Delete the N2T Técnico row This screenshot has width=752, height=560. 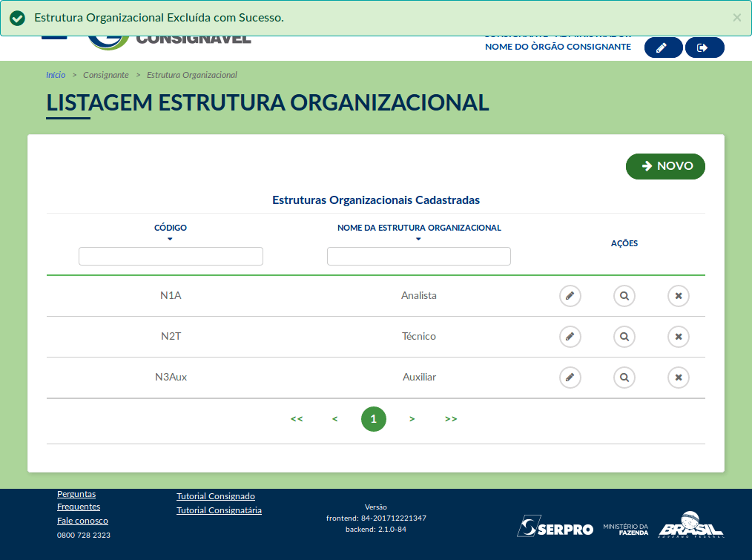point(678,337)
